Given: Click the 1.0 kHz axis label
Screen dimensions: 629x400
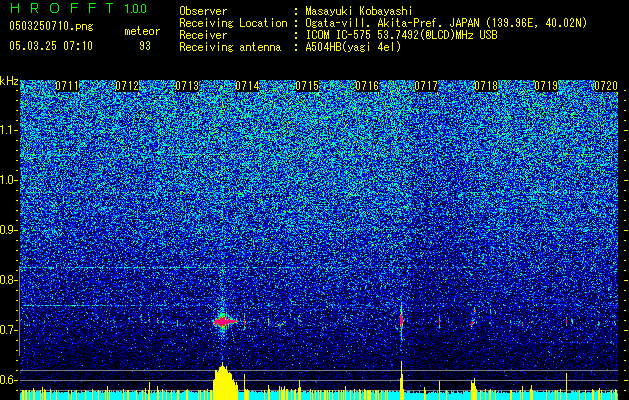Looking at the screenshot, I should [x=9, y=180].
